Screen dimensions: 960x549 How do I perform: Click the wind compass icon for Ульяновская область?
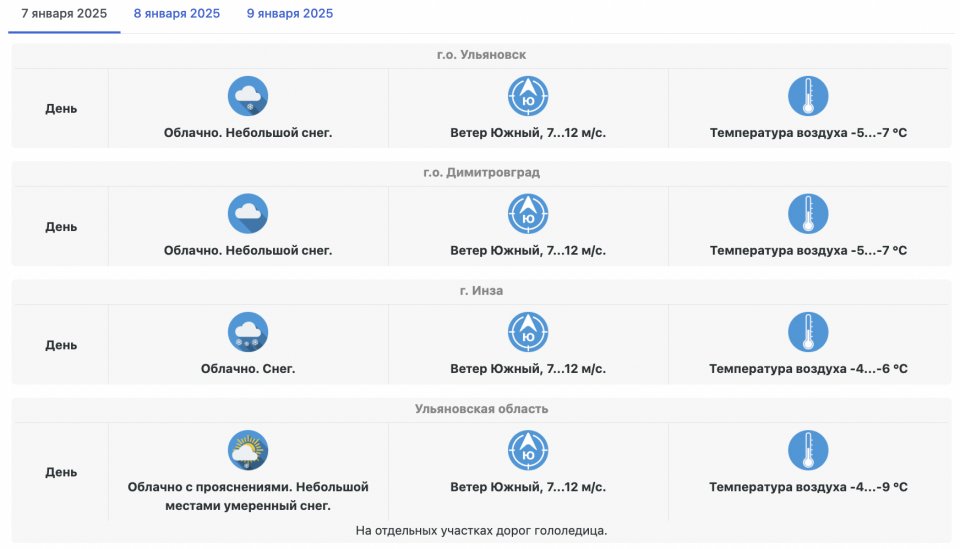pyautogui.click(x=528, y=450)
